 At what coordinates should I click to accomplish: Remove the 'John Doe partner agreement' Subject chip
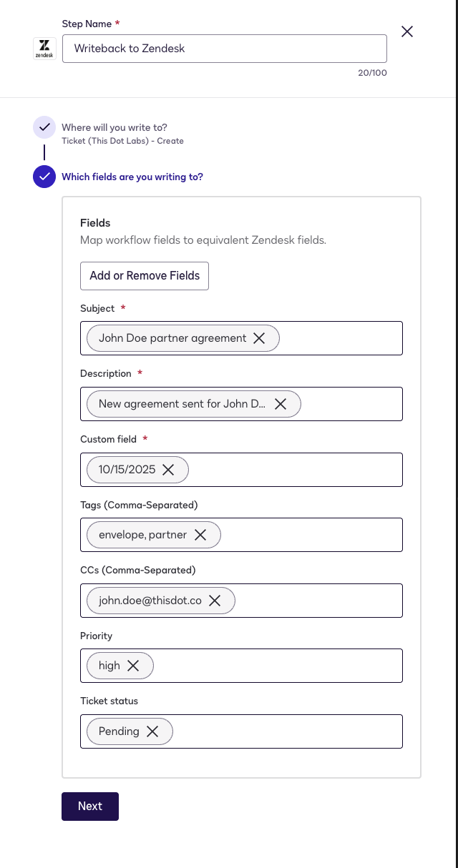pos(259,338)
